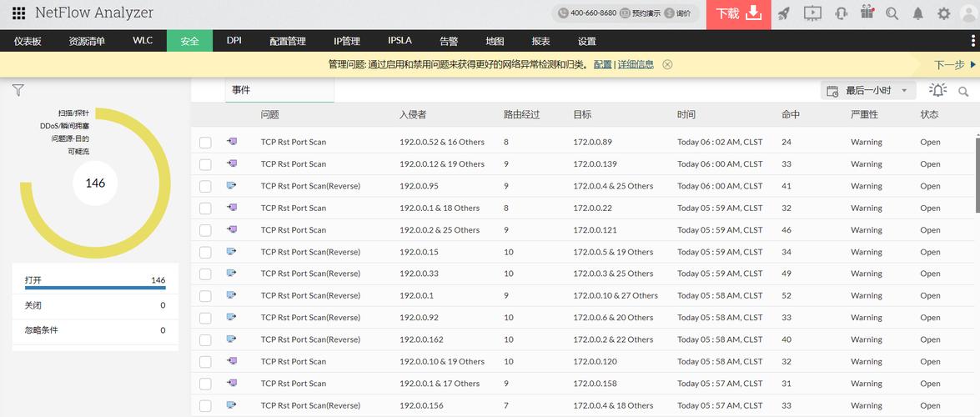
Task: Check the row with target 172.0.0.120
Action: coord(205,362)
